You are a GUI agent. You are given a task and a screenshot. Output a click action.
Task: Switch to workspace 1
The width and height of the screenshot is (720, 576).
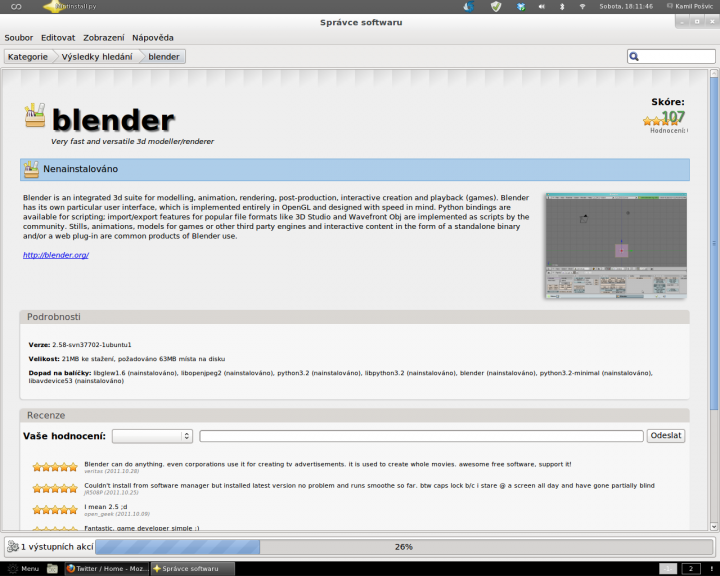pyautogui.click(x=669, y=569)
